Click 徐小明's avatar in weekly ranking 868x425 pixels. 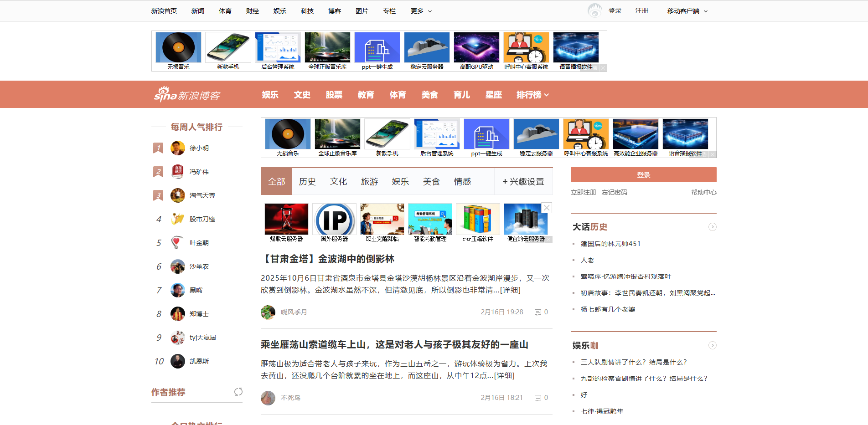click(177, 148)
